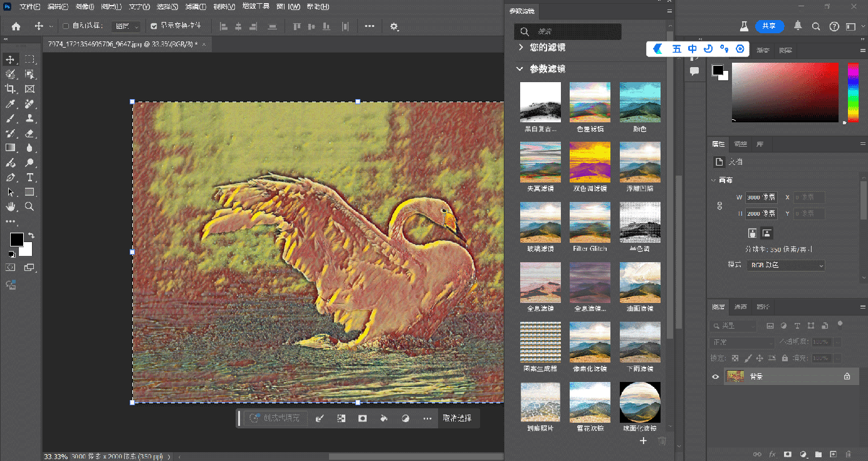Viewport: 868px width, 461px height.
Task: Toggle lock position icon in Layers
Action: coord(759,358)
